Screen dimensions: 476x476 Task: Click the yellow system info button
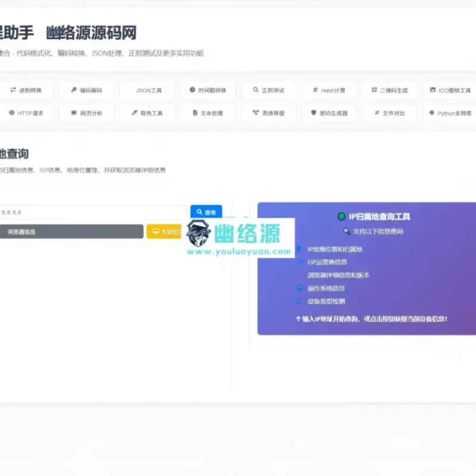coord(165,231)
